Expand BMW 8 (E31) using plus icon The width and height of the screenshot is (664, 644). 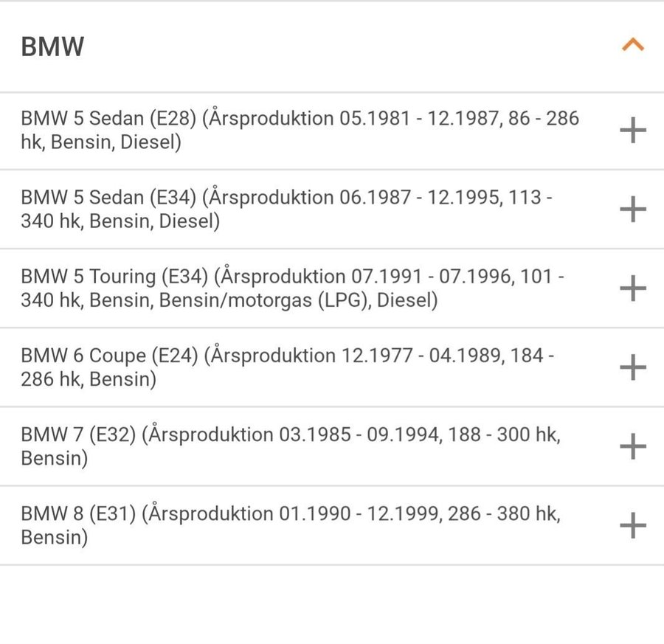632,525
